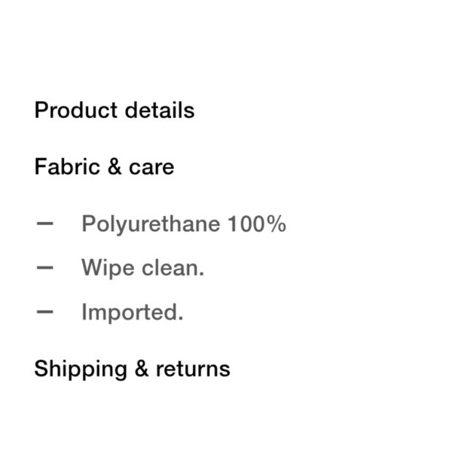Click the word Polyurethane in the fabric list
This screenshot has height=476, width=476.
pos(151,224)
